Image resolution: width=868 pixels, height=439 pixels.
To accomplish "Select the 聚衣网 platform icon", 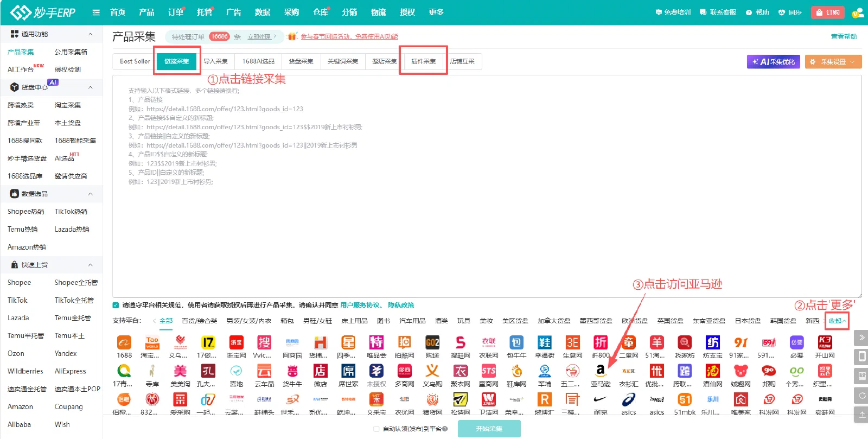I will 461,371.
